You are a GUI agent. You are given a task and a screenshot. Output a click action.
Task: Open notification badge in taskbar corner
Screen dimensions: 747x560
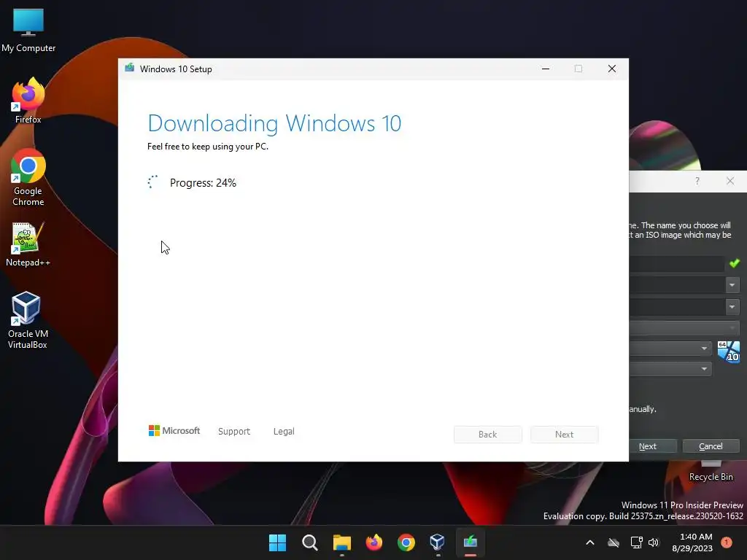tap(726, 542)
